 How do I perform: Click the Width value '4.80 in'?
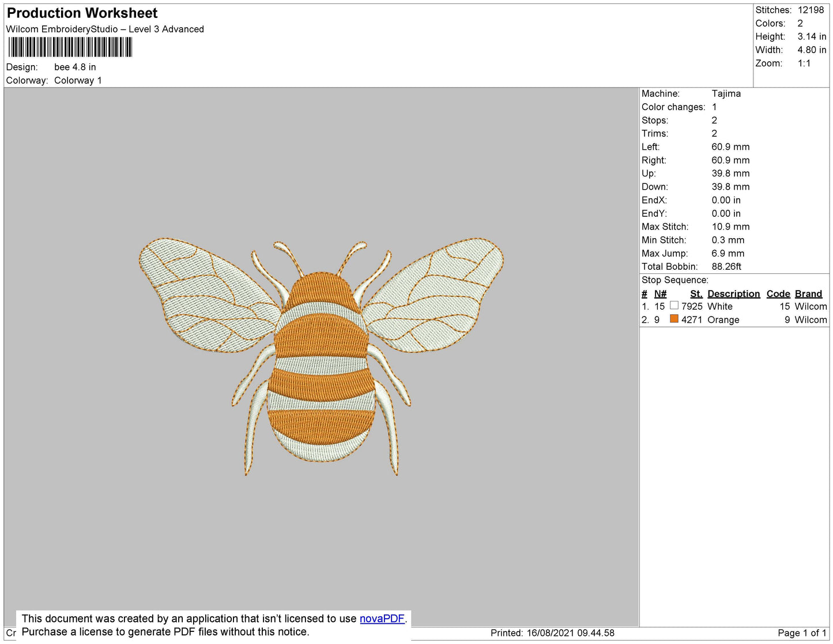point(812,50)
